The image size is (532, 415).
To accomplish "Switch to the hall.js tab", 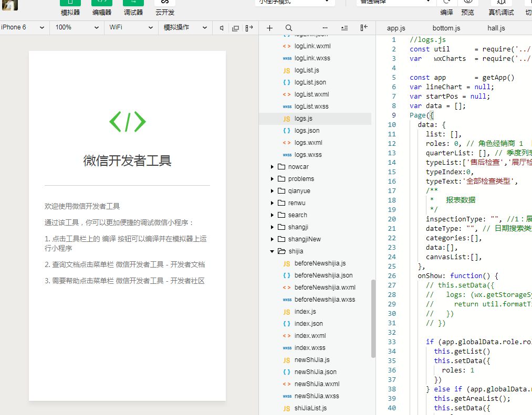I will (496, 28).
